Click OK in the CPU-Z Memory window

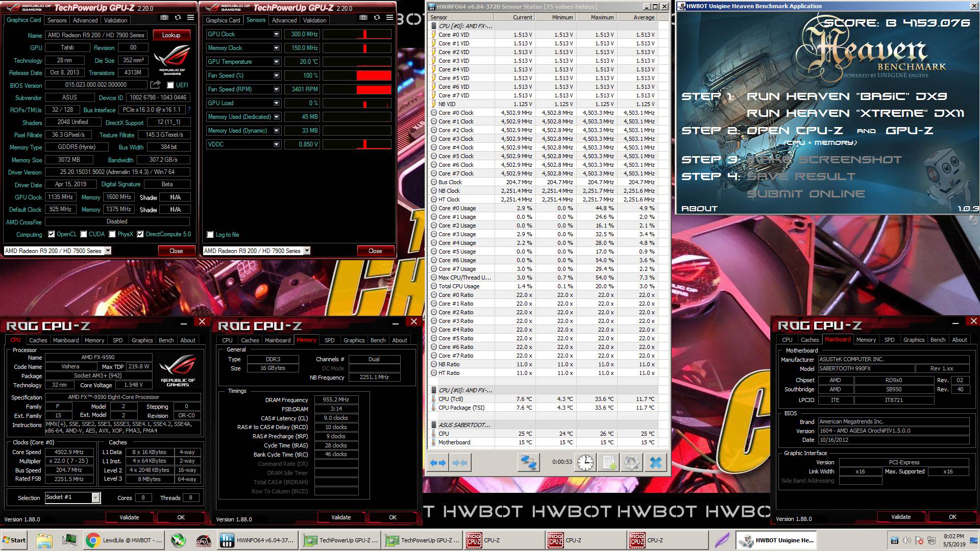click(393, 517)
